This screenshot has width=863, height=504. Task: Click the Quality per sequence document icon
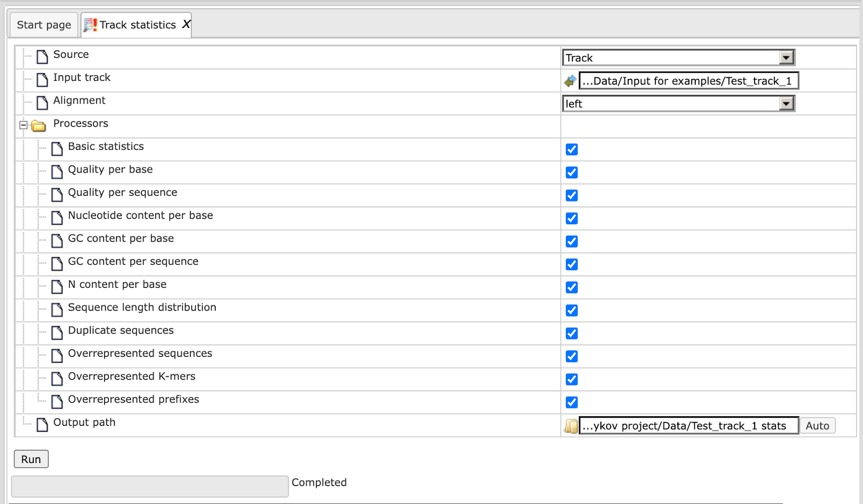pos(57,195)
